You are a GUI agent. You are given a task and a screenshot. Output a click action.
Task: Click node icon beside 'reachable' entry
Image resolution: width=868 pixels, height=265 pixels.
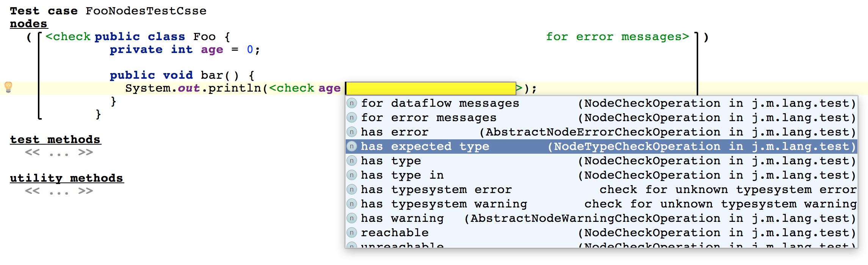tap(352, 232)
